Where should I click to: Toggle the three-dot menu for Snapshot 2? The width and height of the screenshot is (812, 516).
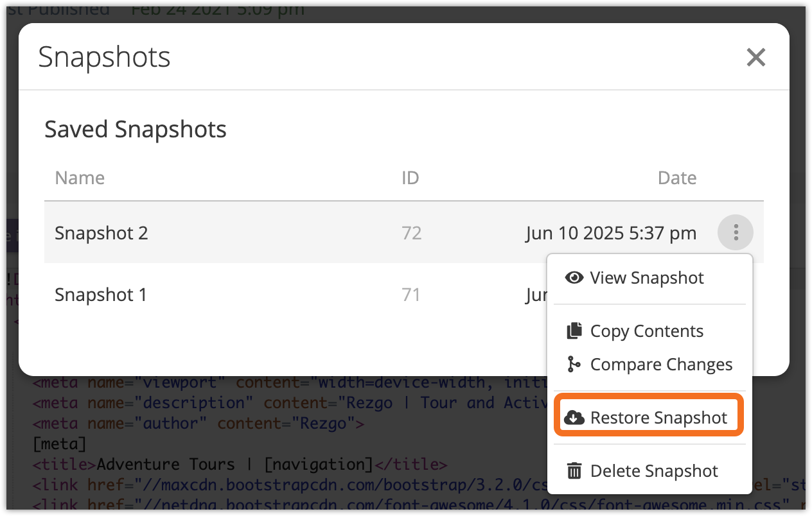click(736, 232)
